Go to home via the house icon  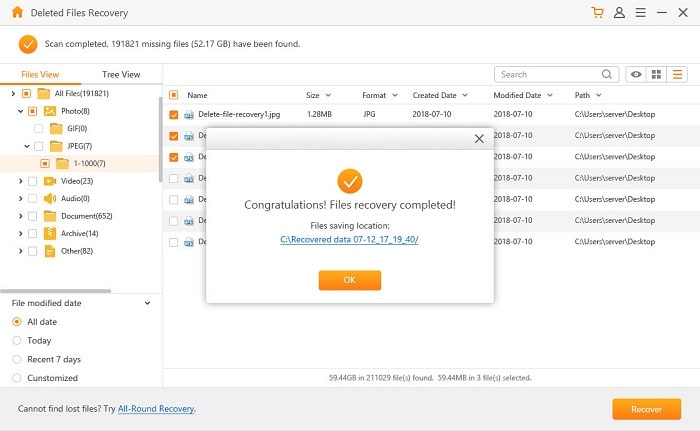click(x=17, y=12)
